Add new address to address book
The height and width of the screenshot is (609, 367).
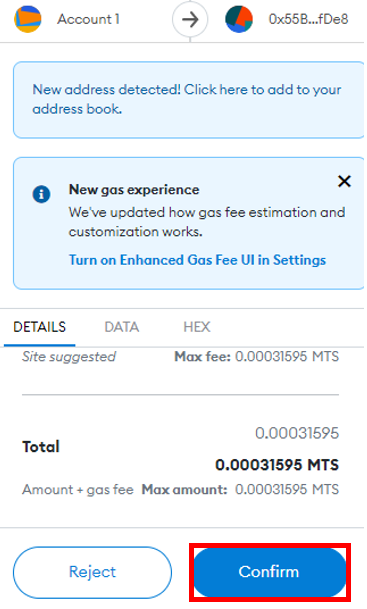pos(189,99)
